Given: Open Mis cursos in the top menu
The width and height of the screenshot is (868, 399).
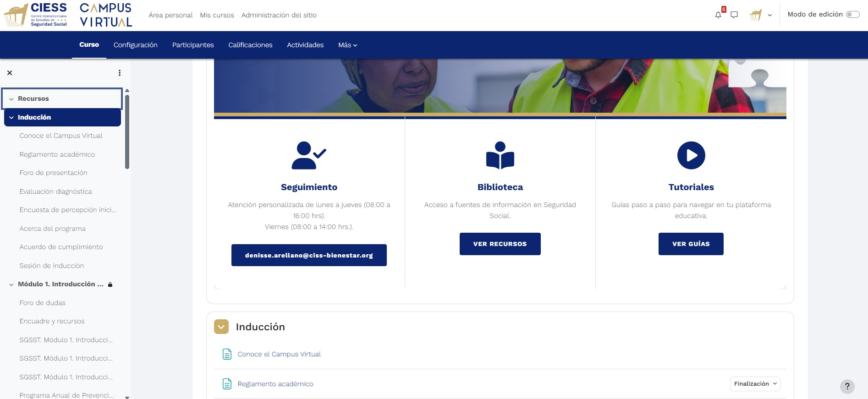Looking at the screenshot, I should (217, 15).
